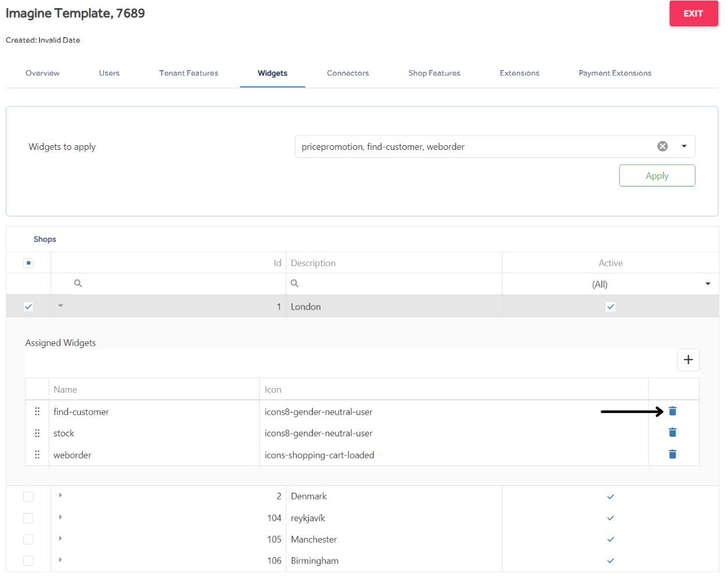Toggle the select-all shops checkbox
Screen dimensions: 728x581
tap(28, 263)
